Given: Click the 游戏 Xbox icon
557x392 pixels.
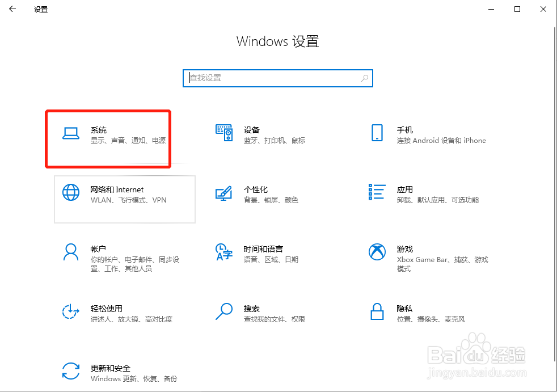Looking at the screenshot, I should [x=377, y=252].
